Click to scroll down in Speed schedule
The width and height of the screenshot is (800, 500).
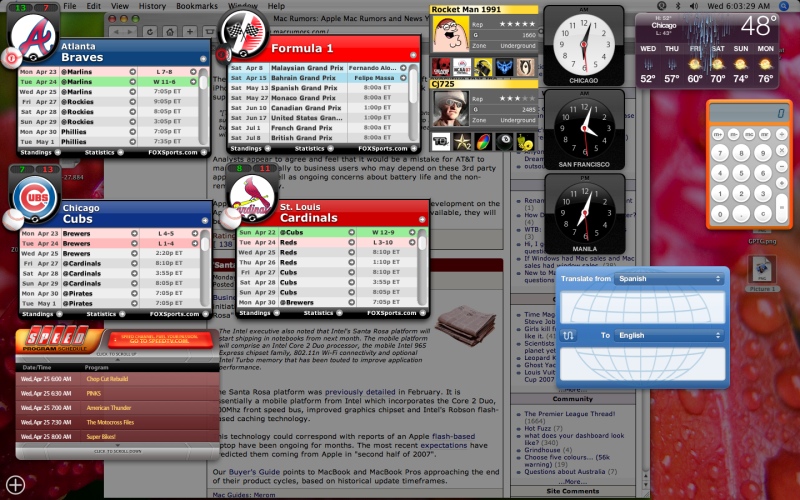(117, 450)
